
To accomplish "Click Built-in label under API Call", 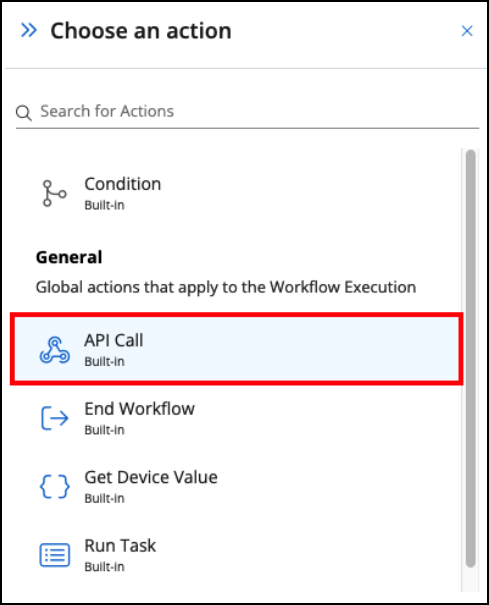I will (x=105, y=362).
